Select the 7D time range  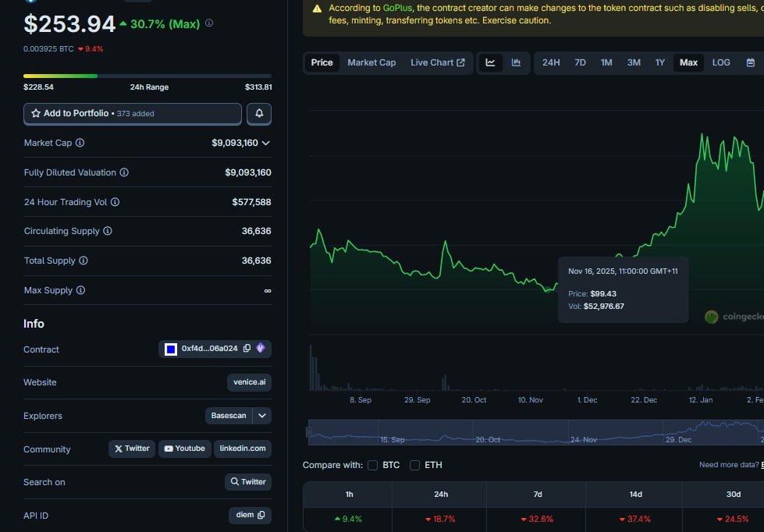(580, 62)
